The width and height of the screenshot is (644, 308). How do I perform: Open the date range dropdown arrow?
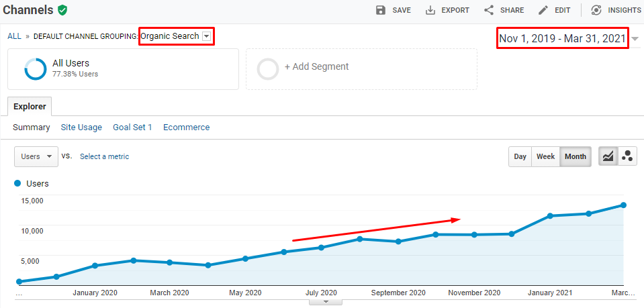tap(635, 39)
